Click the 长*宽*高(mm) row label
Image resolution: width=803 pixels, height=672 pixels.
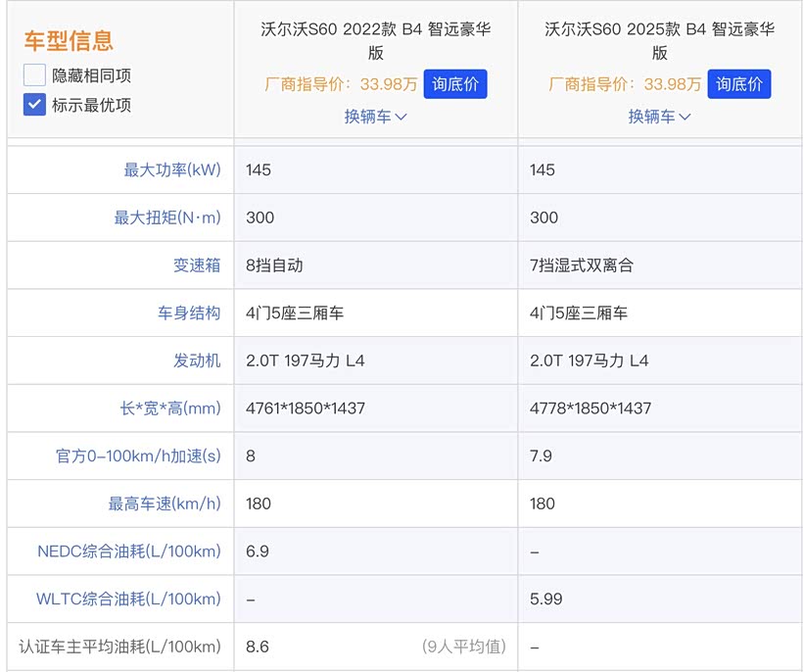[x=170, y=408]
